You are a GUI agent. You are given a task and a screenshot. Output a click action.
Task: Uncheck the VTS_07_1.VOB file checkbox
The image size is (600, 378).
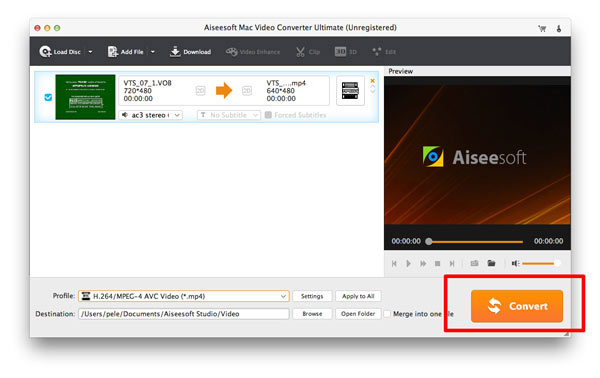(48, 97)
